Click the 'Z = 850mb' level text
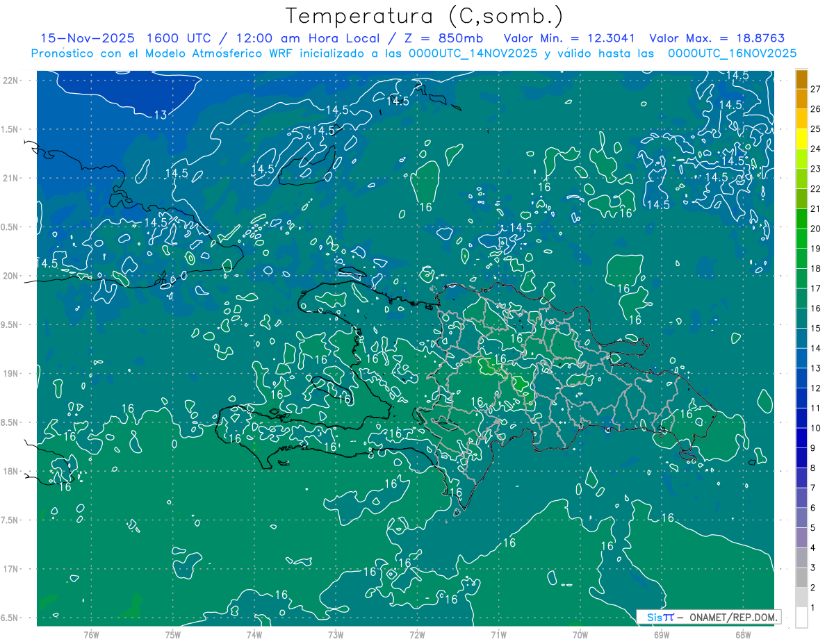The height and width of the screenshot is (644, 834). point(443,38)
